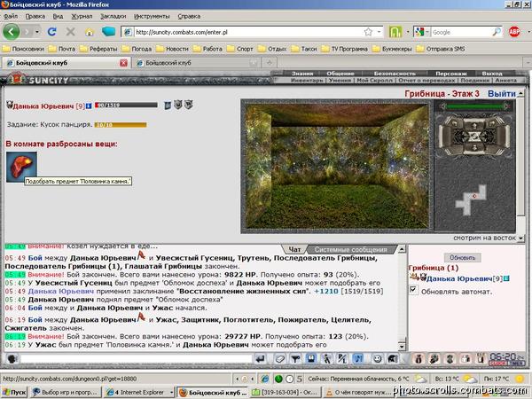Click the Умения link
Viewport: 532px width, 399px height.
click(340, 81)
